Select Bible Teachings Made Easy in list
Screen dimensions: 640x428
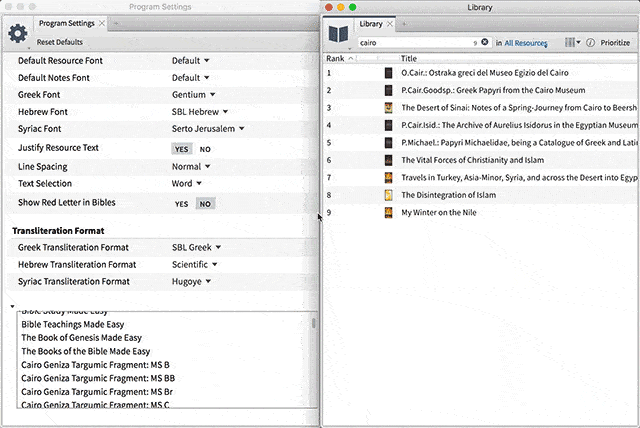pos(73,324)
